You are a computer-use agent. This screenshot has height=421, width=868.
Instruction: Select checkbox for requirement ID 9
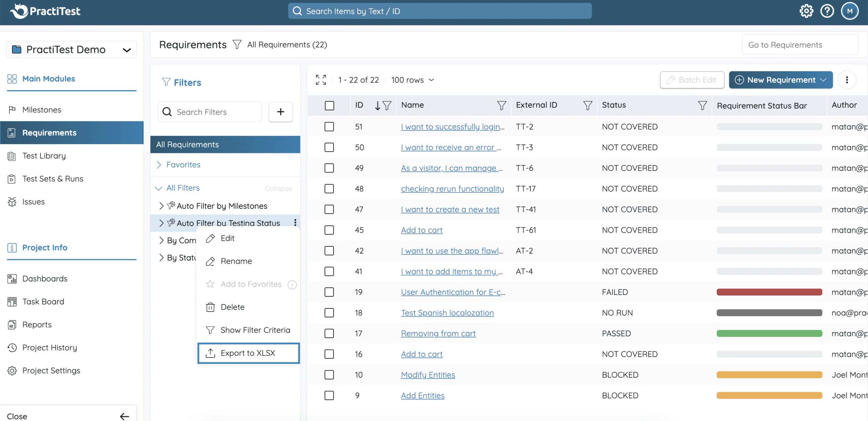tap(329, 396)
